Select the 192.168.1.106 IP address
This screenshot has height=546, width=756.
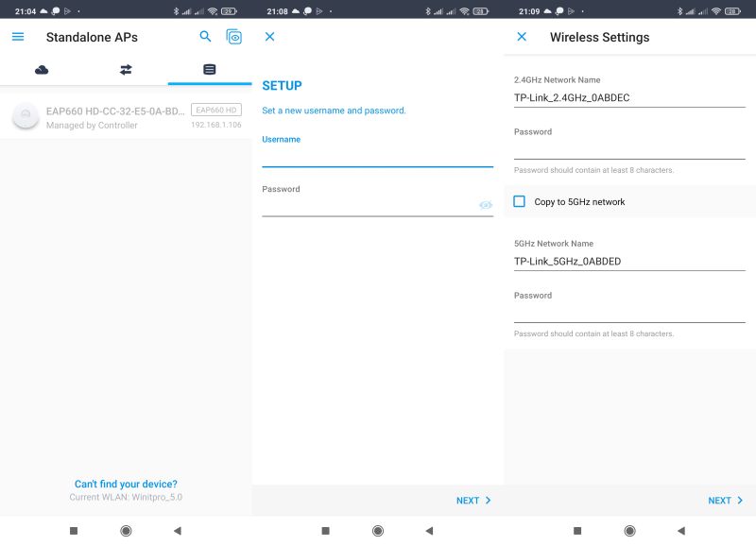coord(216,125)
